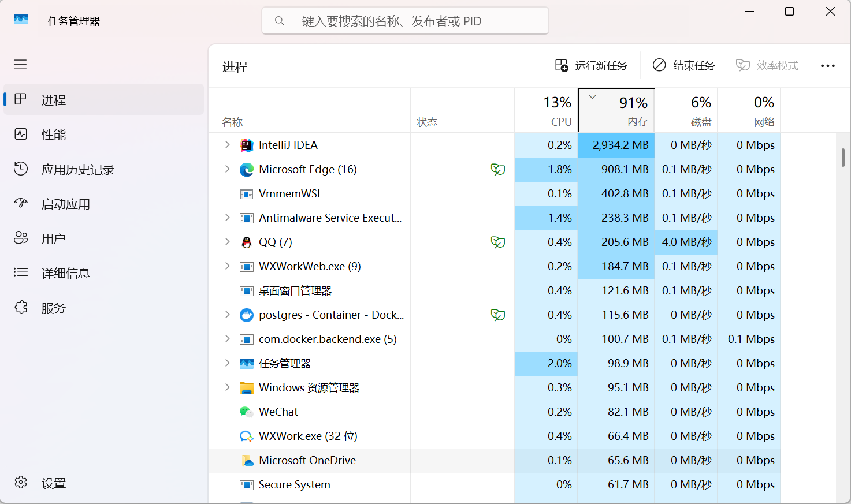This screenshot has height=504, width=851.
Task: Click the search box for name, publisher or PID
Action: coord(405,21)
